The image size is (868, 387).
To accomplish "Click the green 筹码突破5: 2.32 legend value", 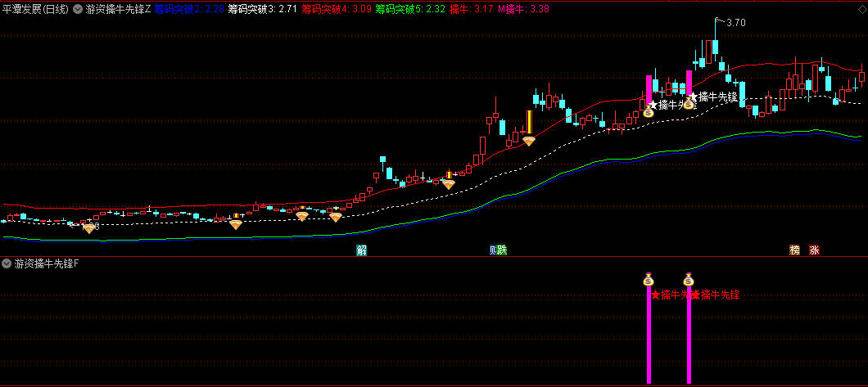I will coord(410,9).
